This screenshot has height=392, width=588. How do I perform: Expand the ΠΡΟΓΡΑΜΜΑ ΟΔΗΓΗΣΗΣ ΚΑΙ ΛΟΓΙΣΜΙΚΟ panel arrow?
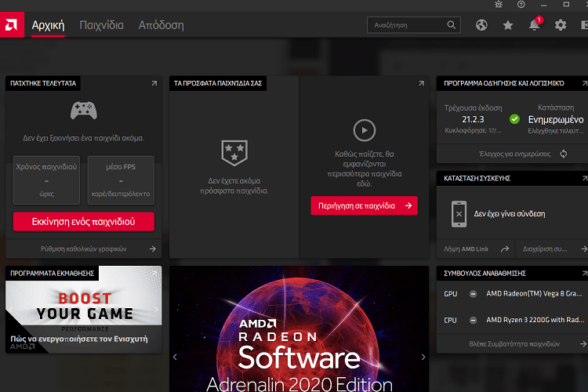coord(585,83)
